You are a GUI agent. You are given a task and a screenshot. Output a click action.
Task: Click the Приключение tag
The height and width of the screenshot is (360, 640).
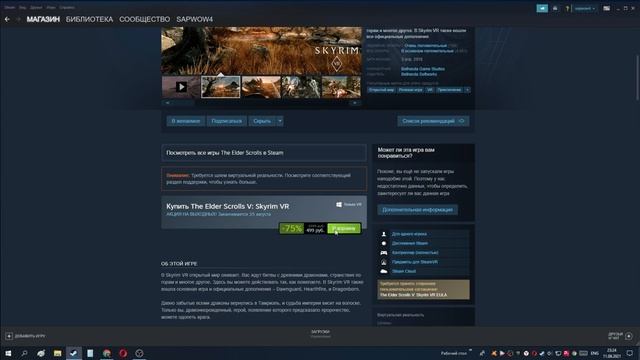pyautogui.click(x=449, y=90)
